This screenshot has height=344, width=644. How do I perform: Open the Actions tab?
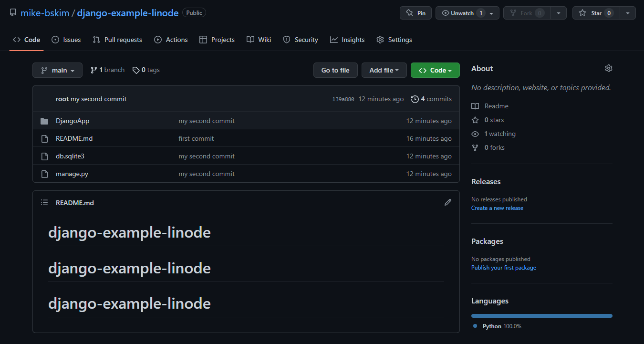tap(171, 40)
